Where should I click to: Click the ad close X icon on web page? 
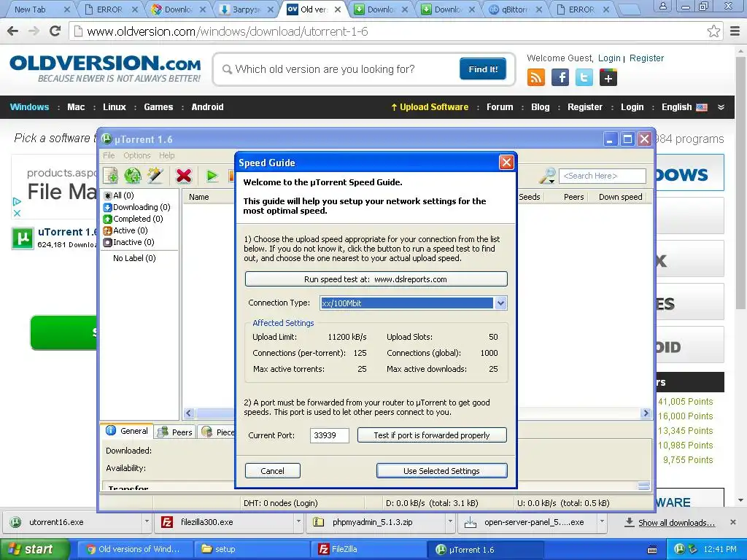pyautogui.click(x=18, y=213)
